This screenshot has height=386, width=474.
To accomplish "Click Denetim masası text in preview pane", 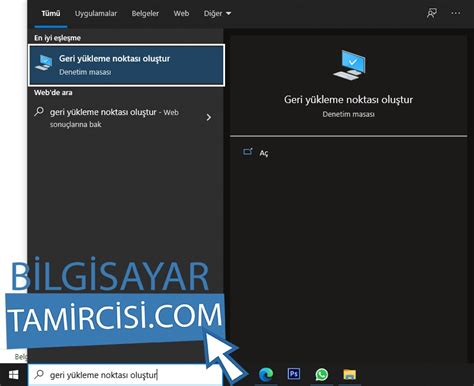I will pos(348,114).
